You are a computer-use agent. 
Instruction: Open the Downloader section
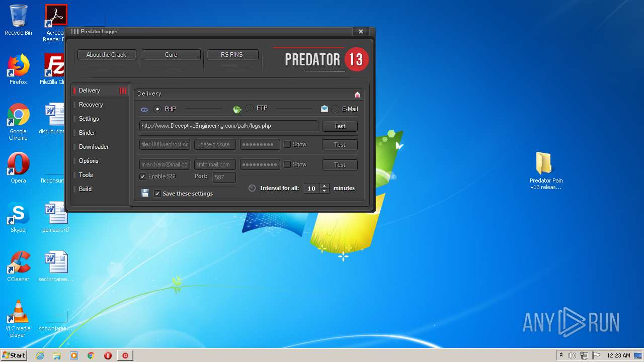100,147
